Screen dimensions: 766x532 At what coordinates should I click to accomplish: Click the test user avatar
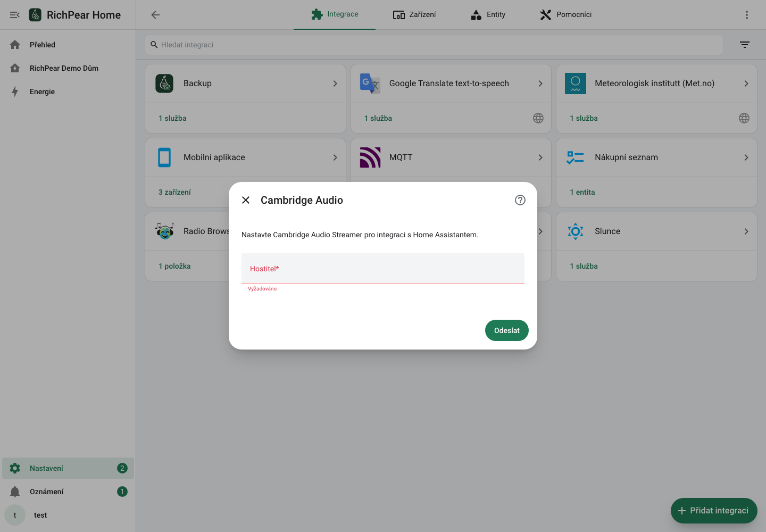pyautogui.click(x=15, y=515)
